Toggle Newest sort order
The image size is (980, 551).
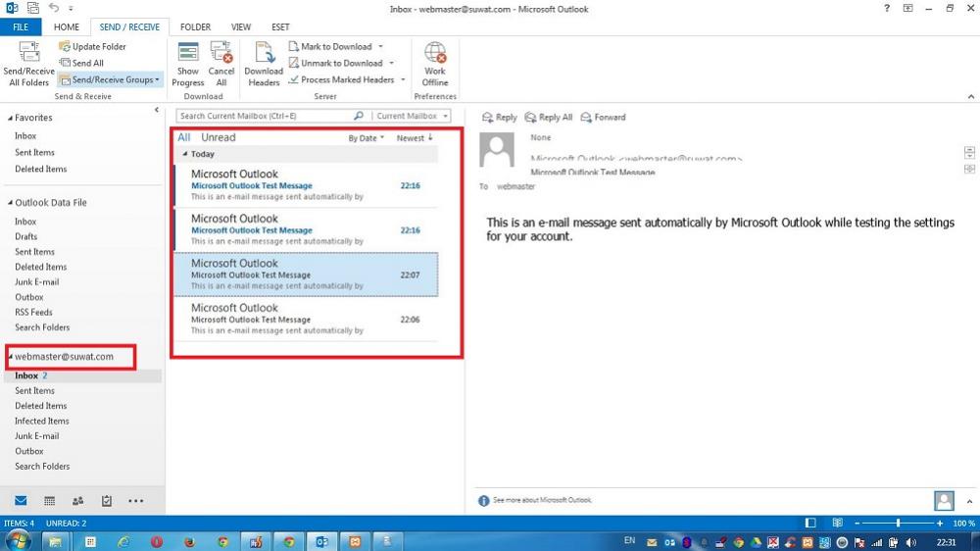click(x=415, y=137)
